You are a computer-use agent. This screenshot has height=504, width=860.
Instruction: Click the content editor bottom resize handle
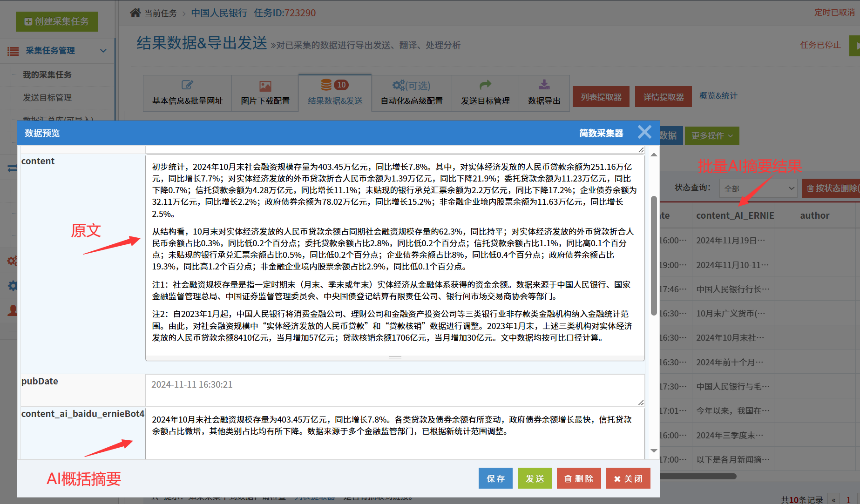tap(395, 358)
